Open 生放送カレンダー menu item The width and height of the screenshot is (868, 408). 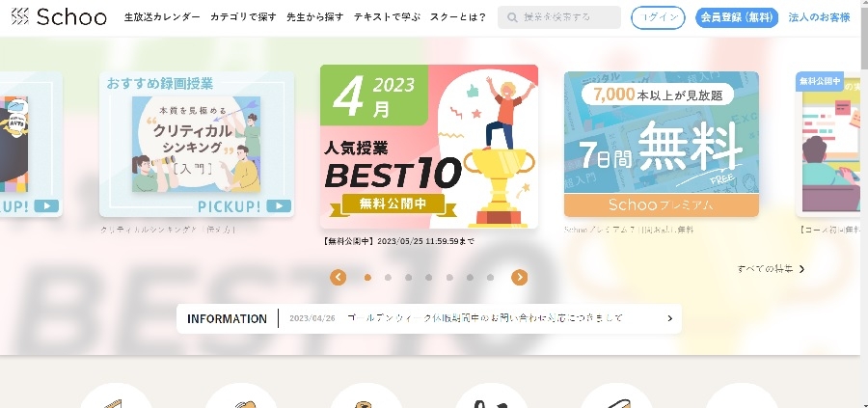tap(162, 17)
